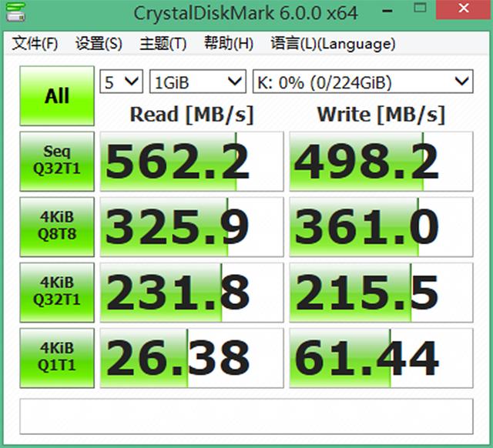The width and height of the screenshot is (493, 448).
Task: Select the 4KiB Q8T8 read result 325.9
Action: coord(192,227)
